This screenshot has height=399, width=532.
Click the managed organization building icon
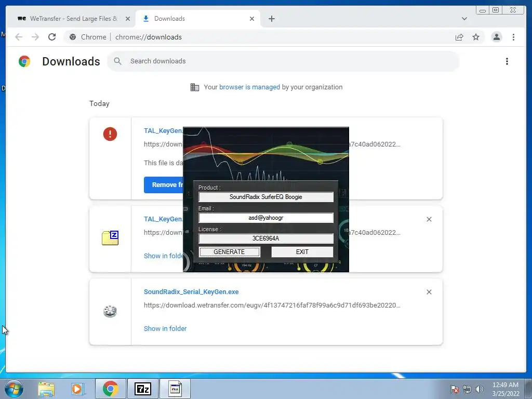pos(194,87)
